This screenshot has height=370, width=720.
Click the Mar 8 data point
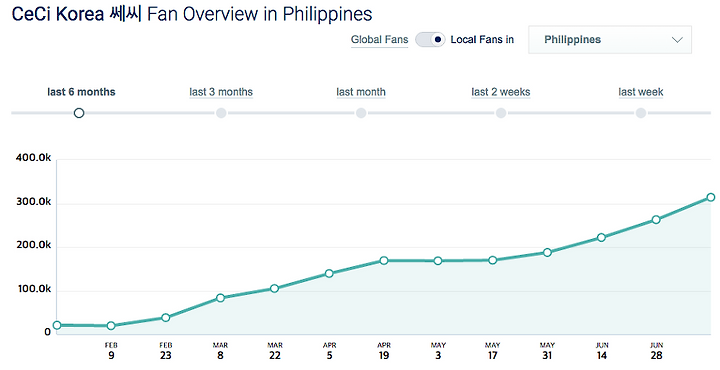pos(220,297)
